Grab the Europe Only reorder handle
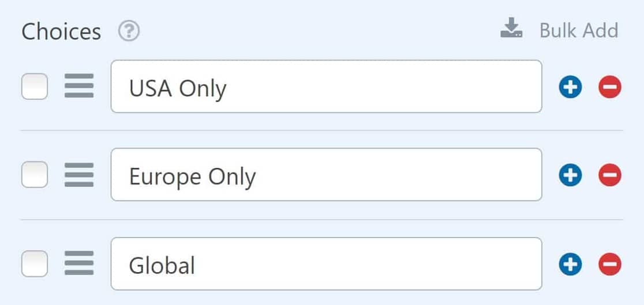Image resolution: width=644 pixels, height=305 pixels. coord(79,175)
